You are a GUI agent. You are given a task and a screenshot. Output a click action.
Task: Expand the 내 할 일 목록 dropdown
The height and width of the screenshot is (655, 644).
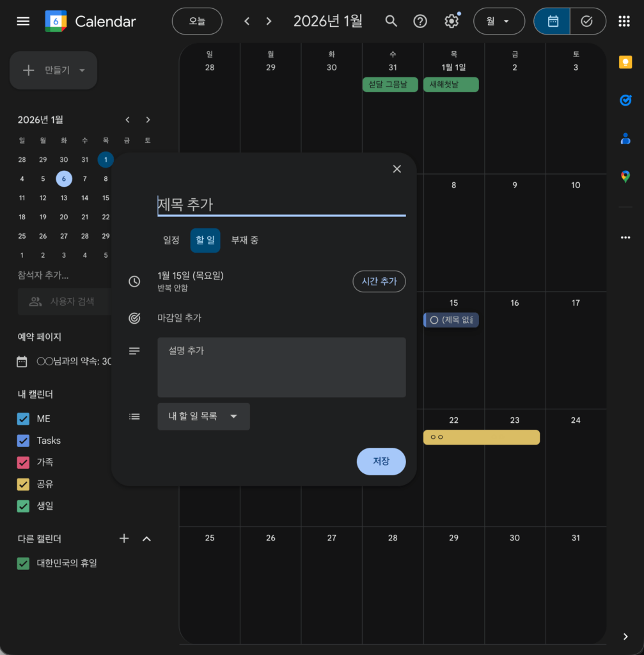[203, 416]
